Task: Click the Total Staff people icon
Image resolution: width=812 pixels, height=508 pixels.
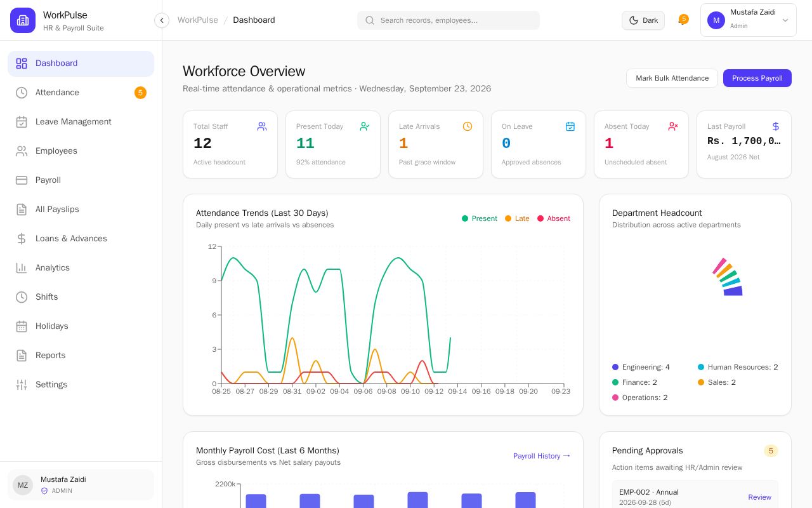Action: pos(262,126)
